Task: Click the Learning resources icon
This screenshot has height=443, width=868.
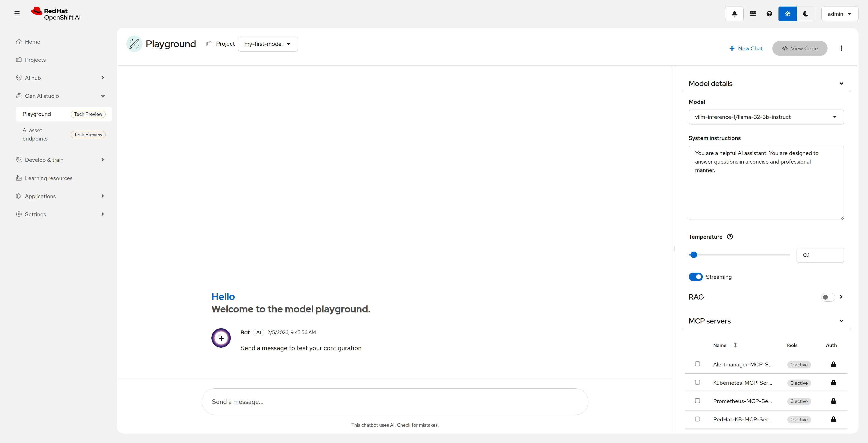Action: click(19, 178)
